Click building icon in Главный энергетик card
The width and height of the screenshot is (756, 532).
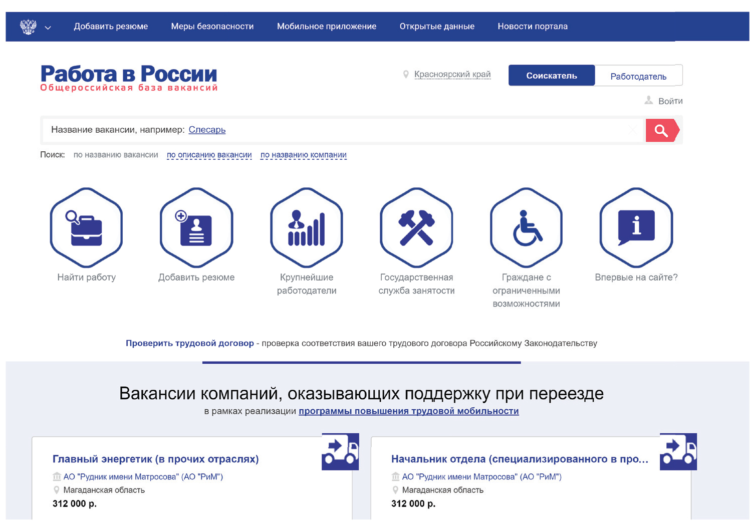tap(57, 476)
